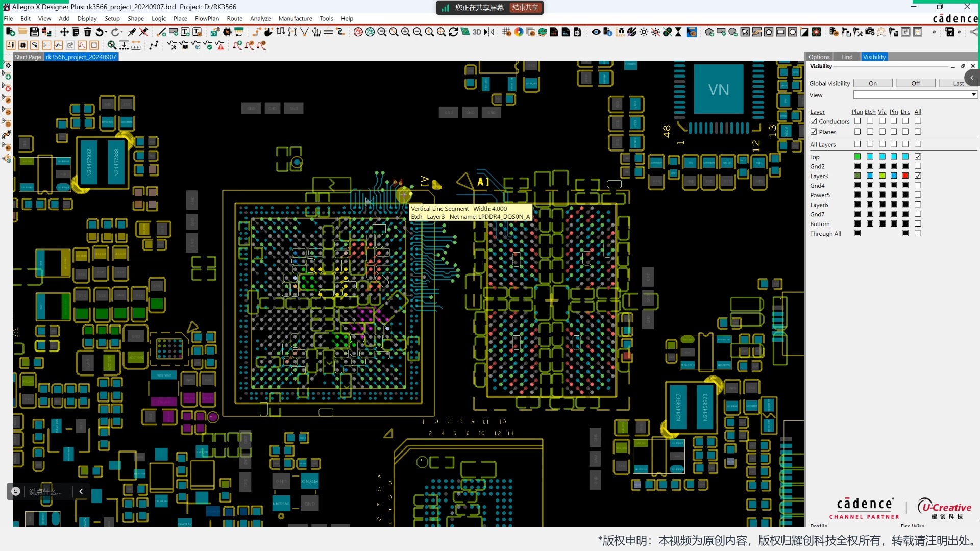Click the Add Connect route icon
The height and width of the screenshot is (551, 980).
[x=257, y=32]
